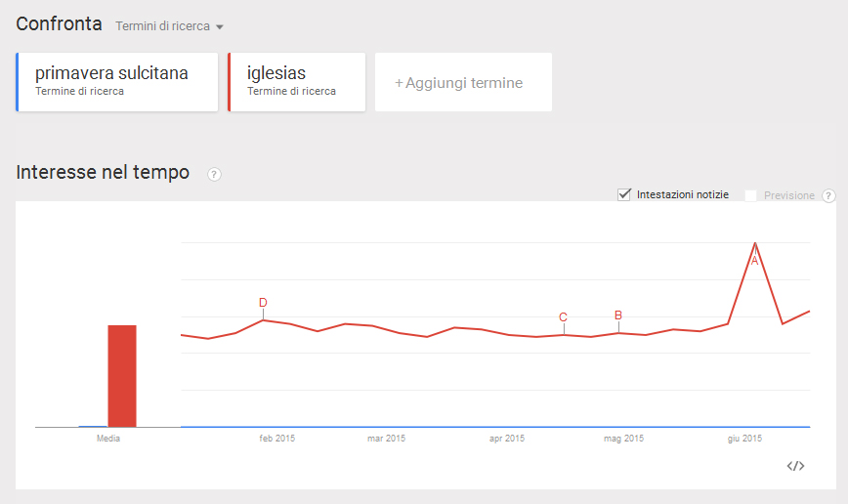Select the iglesias search term card
The image size is (848, 504).
(297, 82)
